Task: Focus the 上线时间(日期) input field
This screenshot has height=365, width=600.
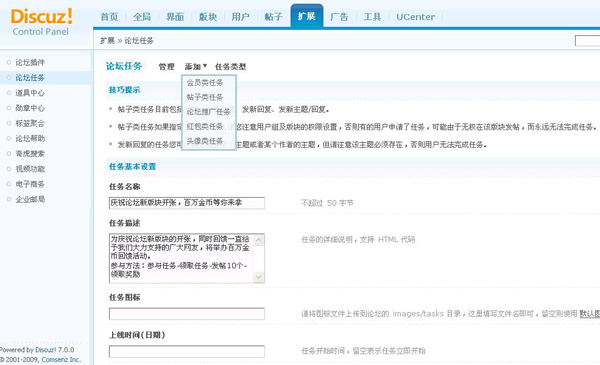Action: click(187, 351)
